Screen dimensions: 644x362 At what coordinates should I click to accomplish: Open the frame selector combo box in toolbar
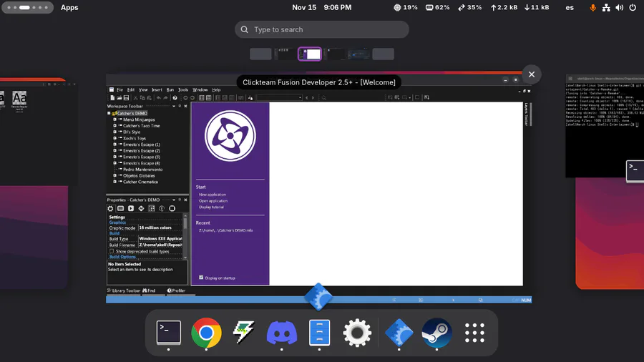(x=279, y=98)
